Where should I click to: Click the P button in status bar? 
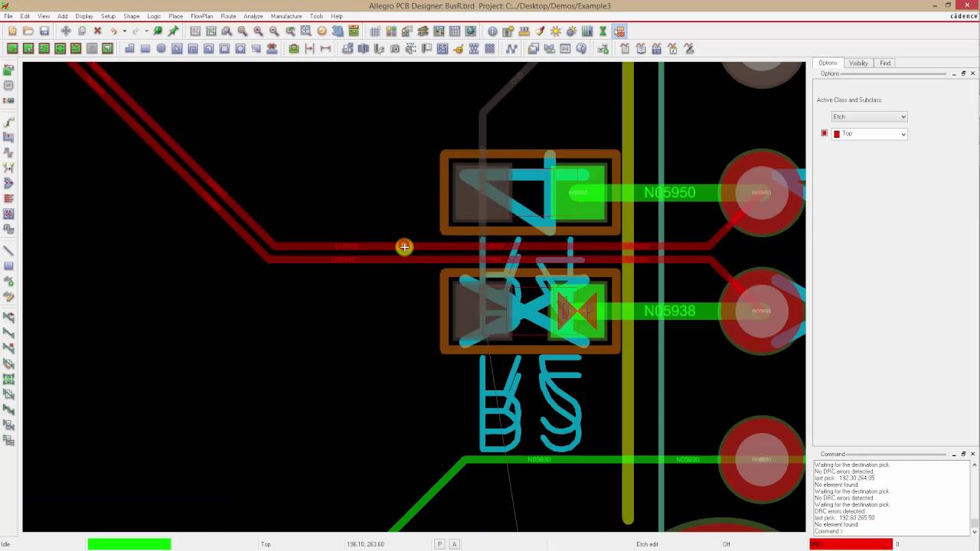[439, 544]
